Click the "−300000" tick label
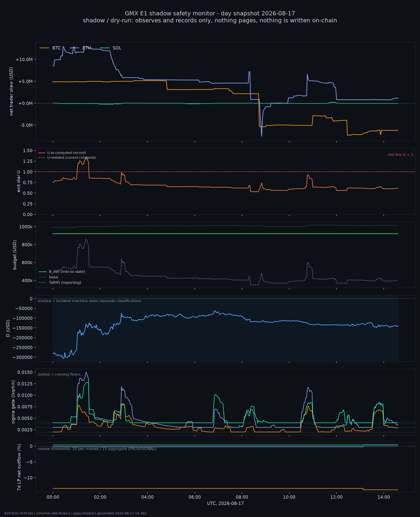 click(x=23, y=357)
